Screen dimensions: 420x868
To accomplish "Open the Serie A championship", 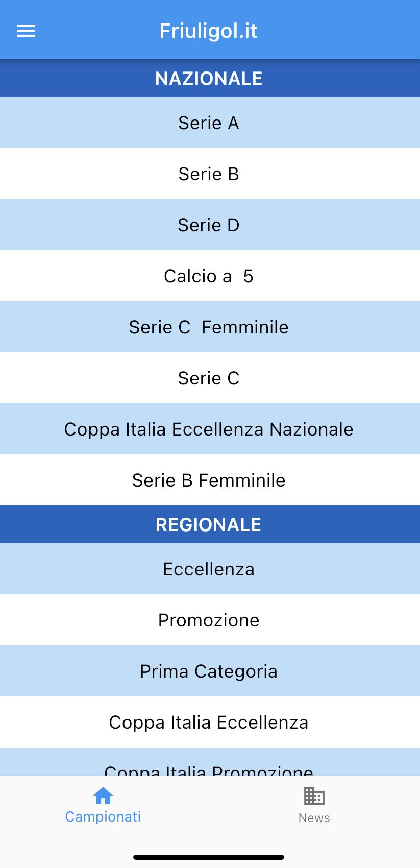I will (210, 123).
